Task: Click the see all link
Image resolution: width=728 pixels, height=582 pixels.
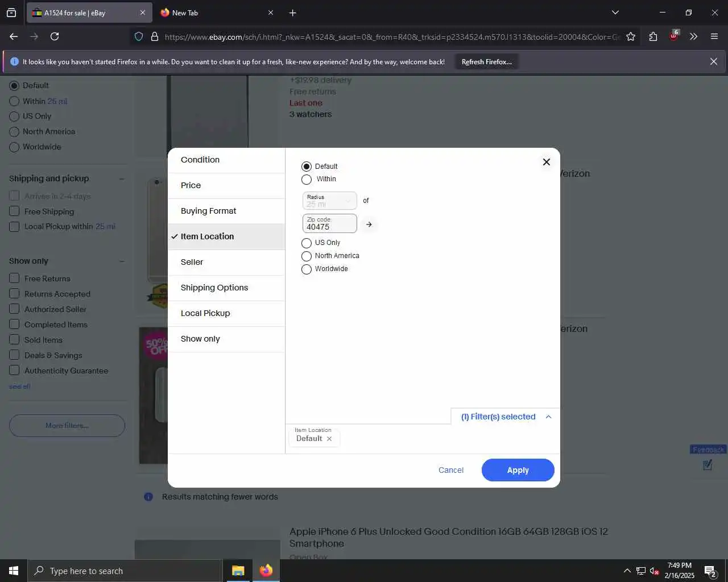Action: pos(20,386)
